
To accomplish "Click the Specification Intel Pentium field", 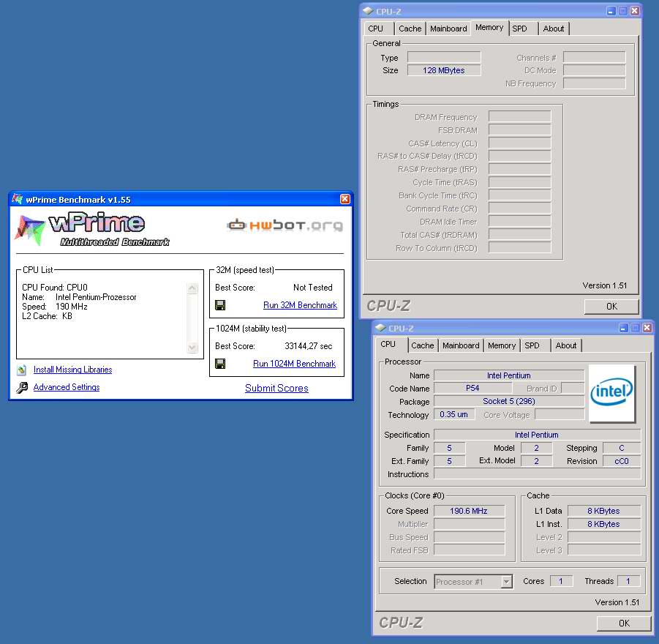I will tap(537, 435).
